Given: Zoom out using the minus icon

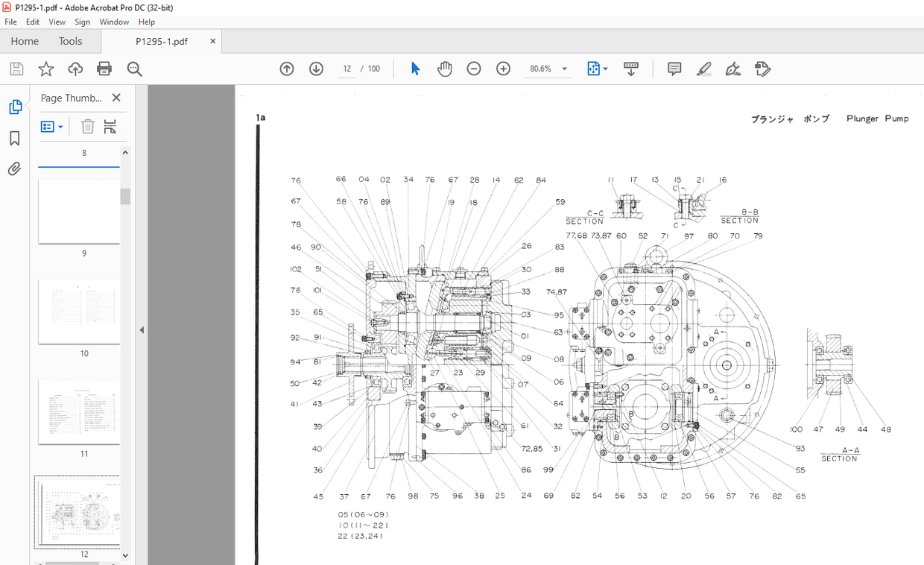Looking at the screenshot, I should pyautogui.click(x=474, y=68).
